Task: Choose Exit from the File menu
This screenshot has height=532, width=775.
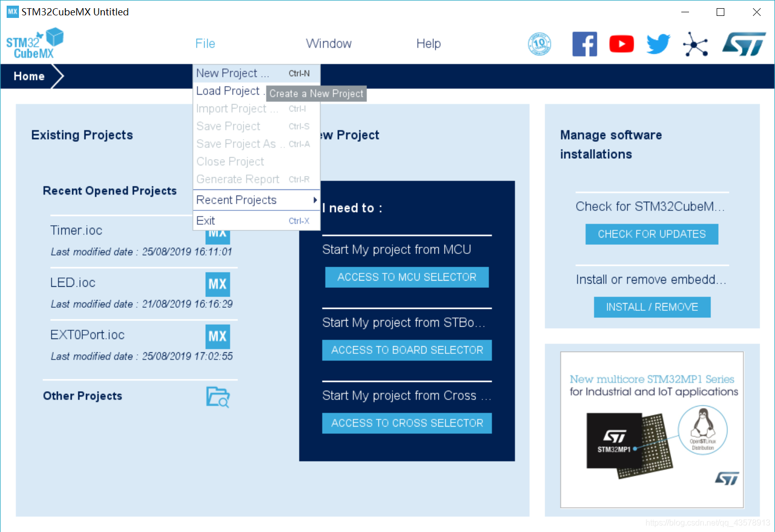Action: (256, 221)
